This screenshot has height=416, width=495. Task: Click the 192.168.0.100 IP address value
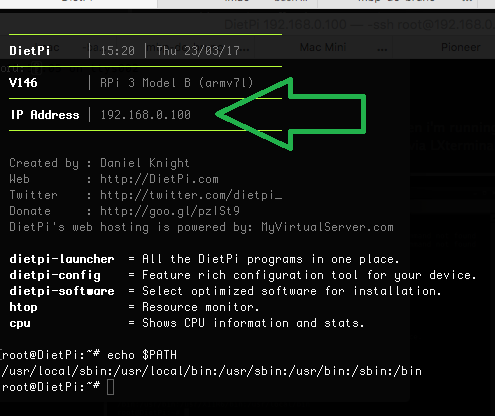(x=146, y=115)
